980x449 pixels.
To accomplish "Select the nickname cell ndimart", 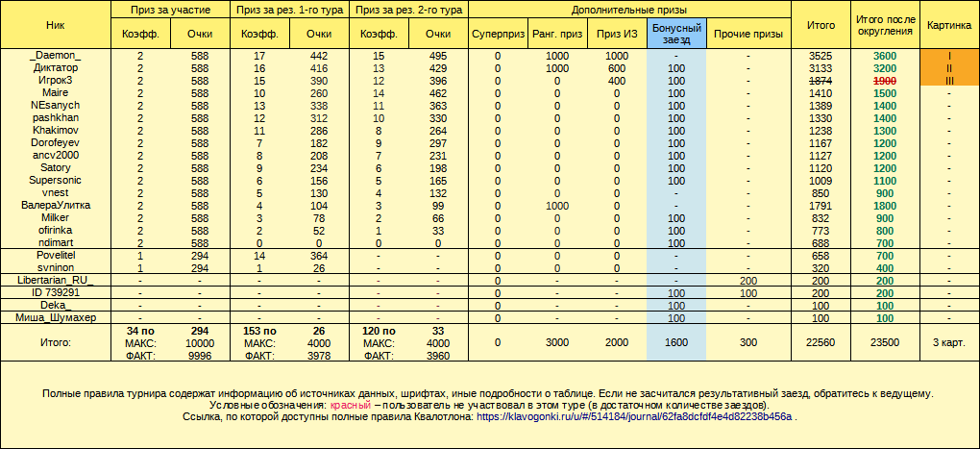I will pos(55,242).
